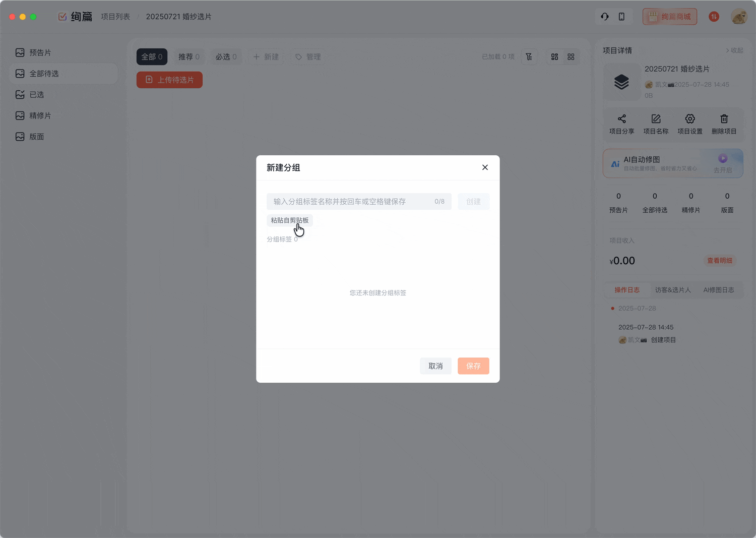Image resolution: width=756 pixels, height=538 pixels.
Task: Open 精修片 sidebar item
Action: pos(64,115)
